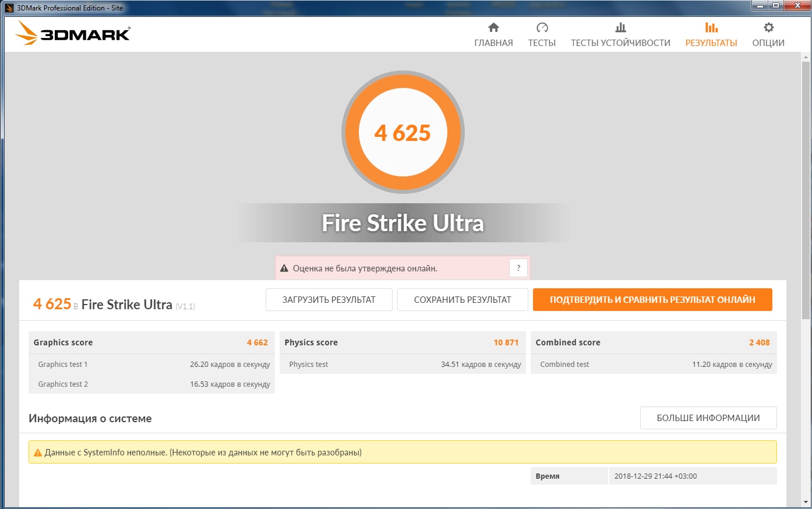812x509 pixels.
Task: Click the 34.51 frames per second value
Action: (481, 365)
